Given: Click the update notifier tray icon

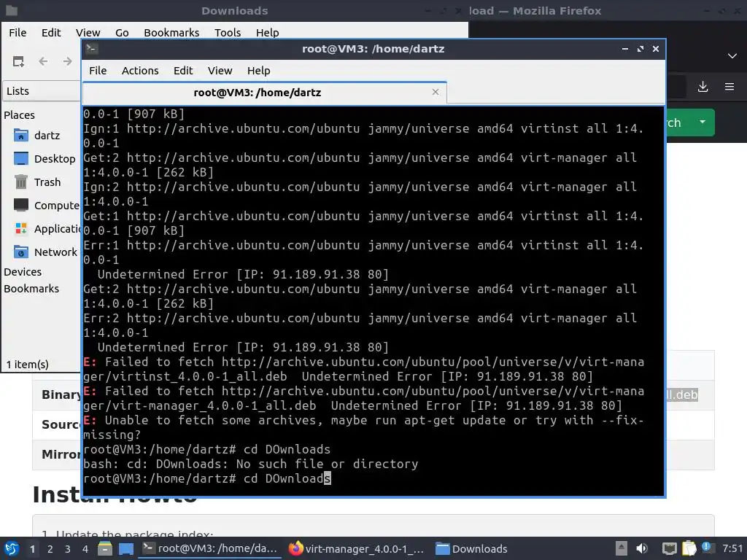Looking at the screenshot, I should tap(707, 548).
